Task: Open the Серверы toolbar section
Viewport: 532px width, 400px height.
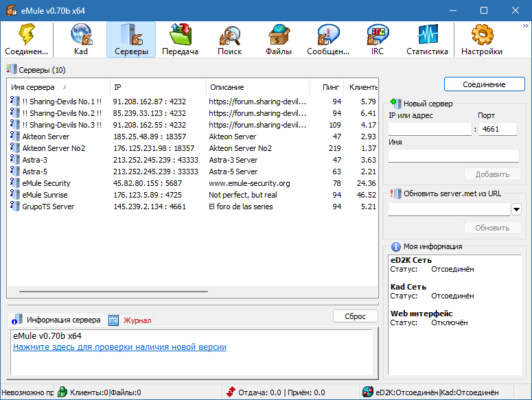Action: click(x=131, y=39)
